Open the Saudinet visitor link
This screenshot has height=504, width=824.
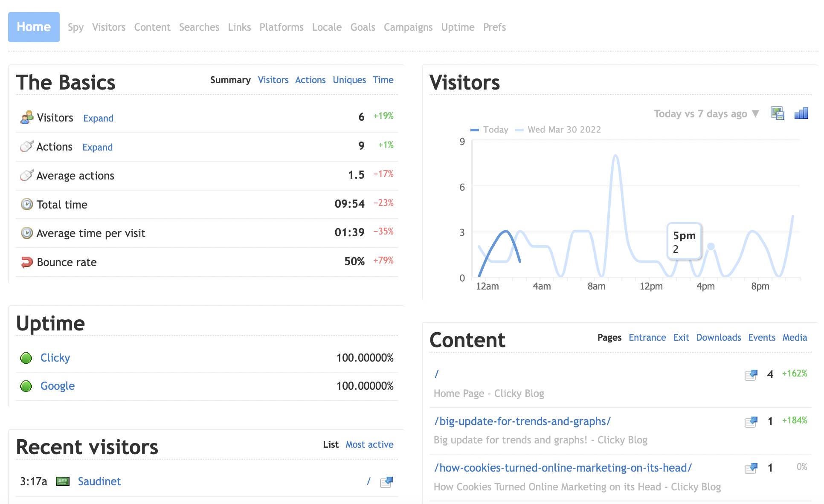point(99,481)
